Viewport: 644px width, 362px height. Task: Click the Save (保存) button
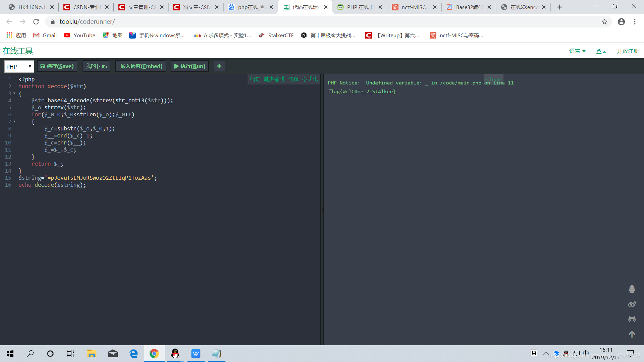click(57, 66)
